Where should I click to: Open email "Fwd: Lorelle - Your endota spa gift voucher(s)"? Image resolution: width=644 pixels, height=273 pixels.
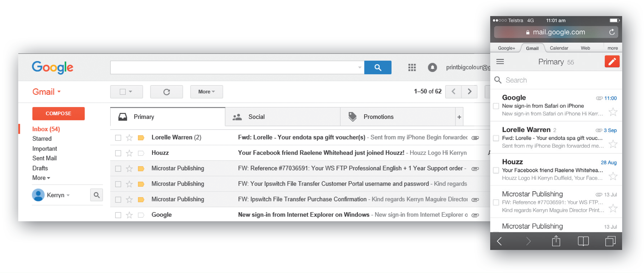tap(302, 138)
